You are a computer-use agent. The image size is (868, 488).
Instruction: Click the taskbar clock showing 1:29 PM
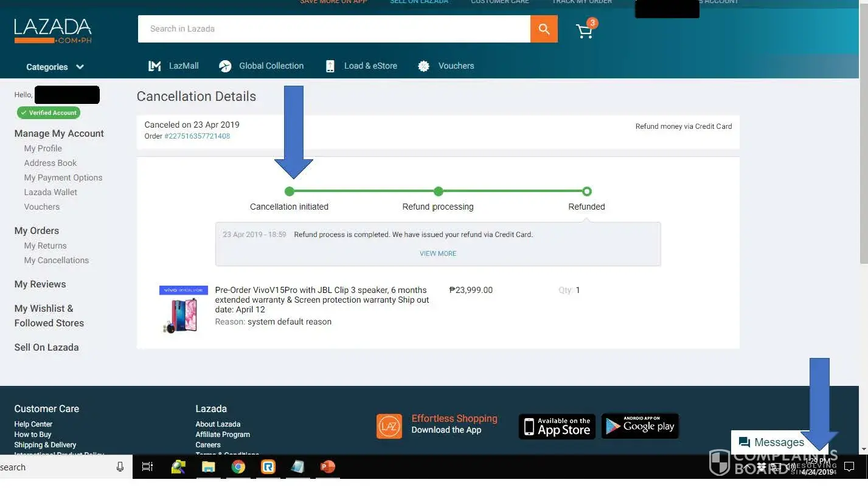point(818,467)
